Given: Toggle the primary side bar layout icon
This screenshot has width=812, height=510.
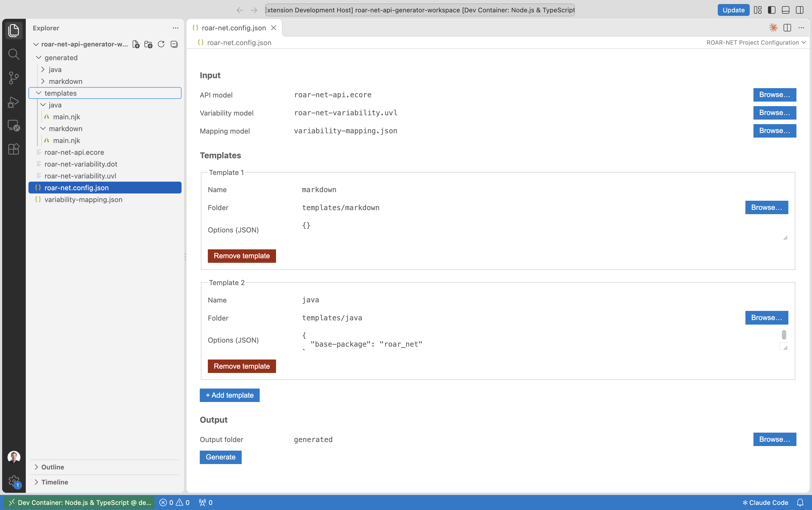Looking at the screenshot, I should pyautogui.click(x=771, y=10).
